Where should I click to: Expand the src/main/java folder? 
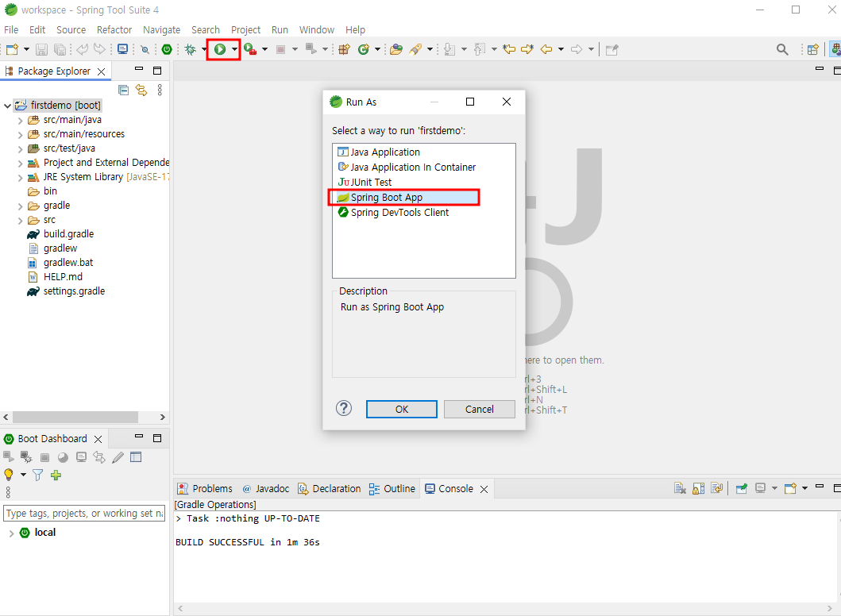pos(21,120)
